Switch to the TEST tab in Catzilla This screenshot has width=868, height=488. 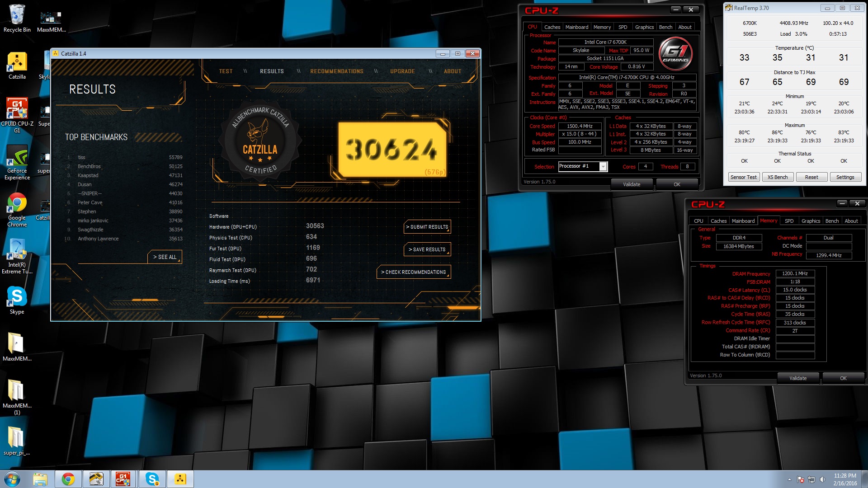(226, 71)
